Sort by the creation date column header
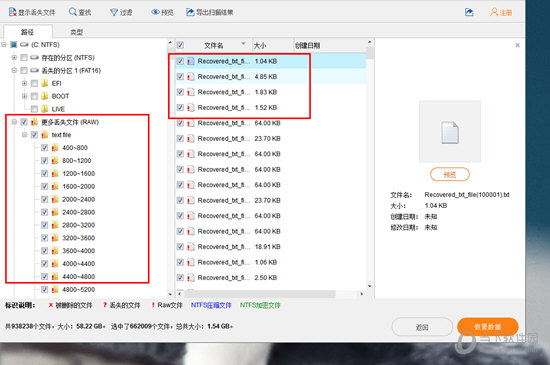This screenshot has height=365, width=550. pyautogui.click(x=330, y=45)
